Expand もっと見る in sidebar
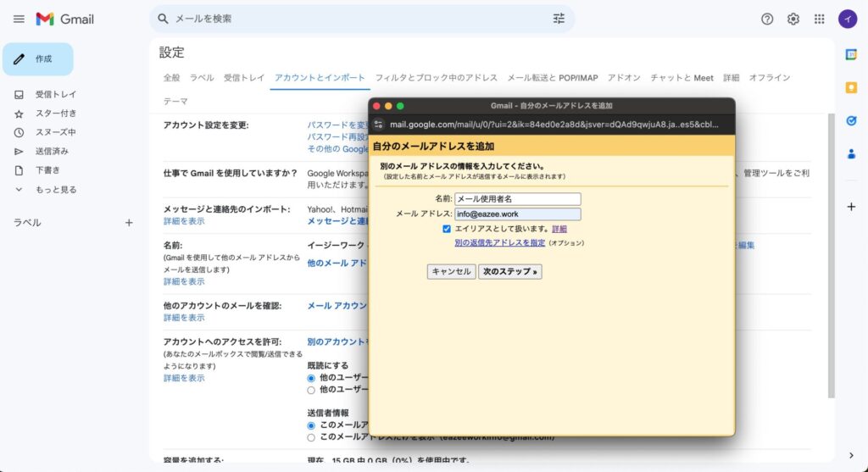868x472 pixels. pyautogui.click(x=55, y=189)
